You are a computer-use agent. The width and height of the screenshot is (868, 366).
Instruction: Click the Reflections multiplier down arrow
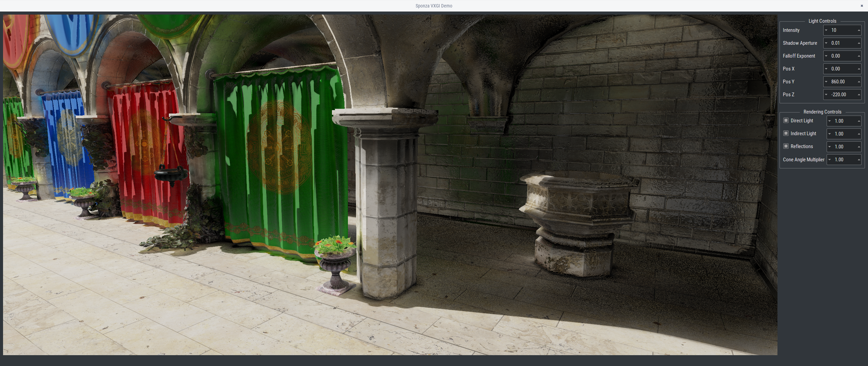click(829, 146)
